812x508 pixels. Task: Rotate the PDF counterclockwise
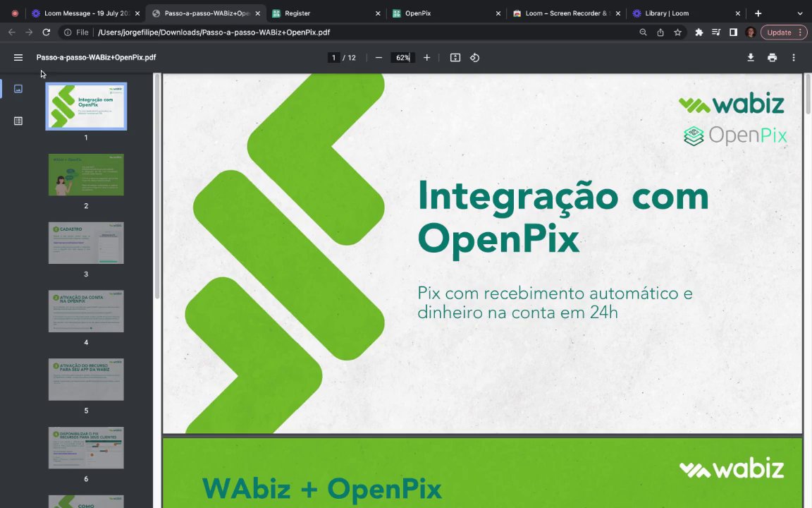click(x=474, y=58)
